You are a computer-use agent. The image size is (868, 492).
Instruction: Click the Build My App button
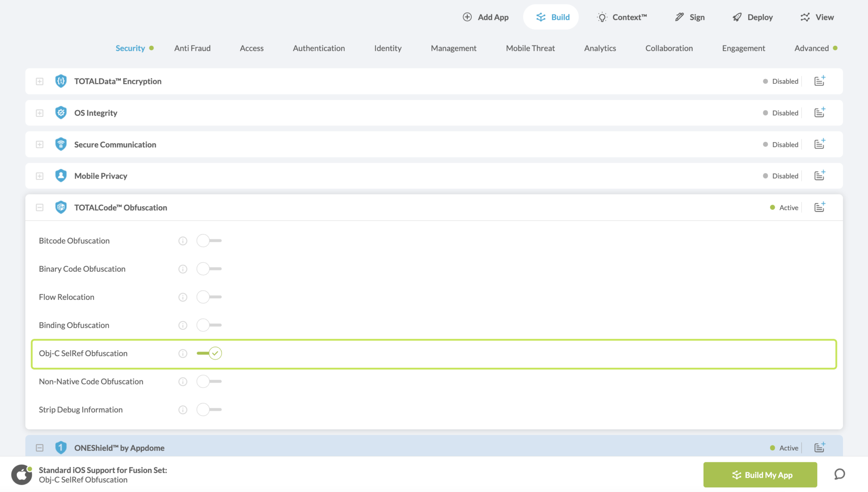(x=760, y=475)
